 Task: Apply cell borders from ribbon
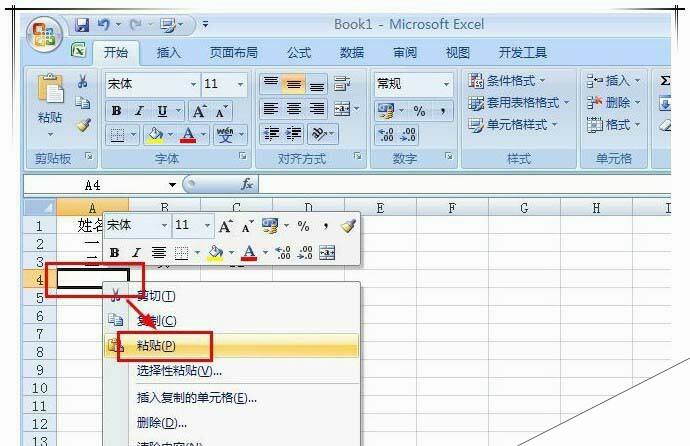tap(117, 135)
